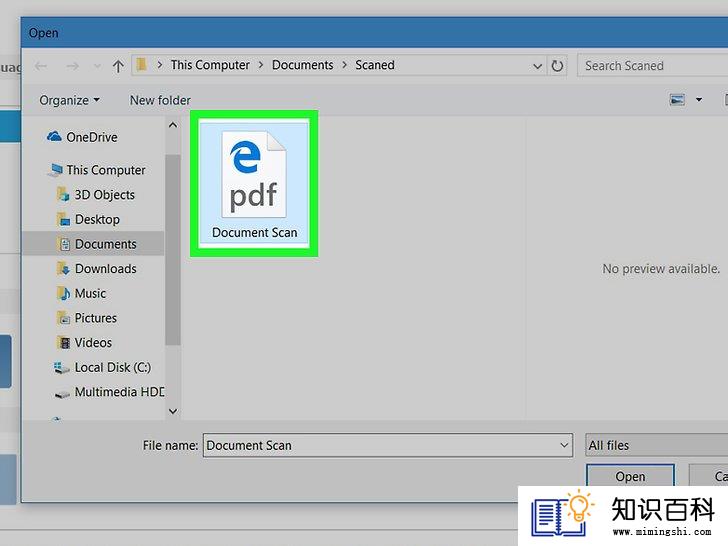Screen dimensions: 728x546
Task: Click the Pictures folder icon
Action: (63, 318)
